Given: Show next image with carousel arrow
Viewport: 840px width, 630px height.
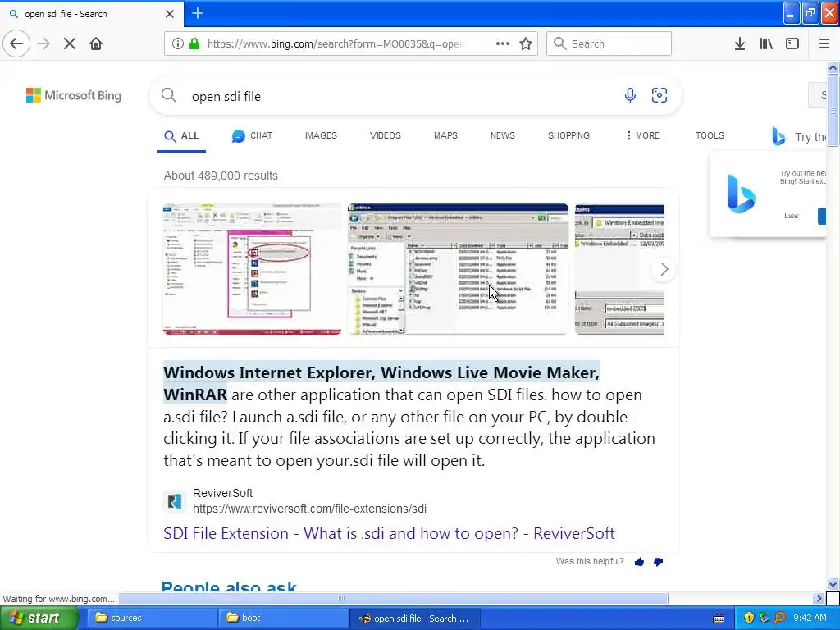Looking at the screenshot, I should [664, 269].
